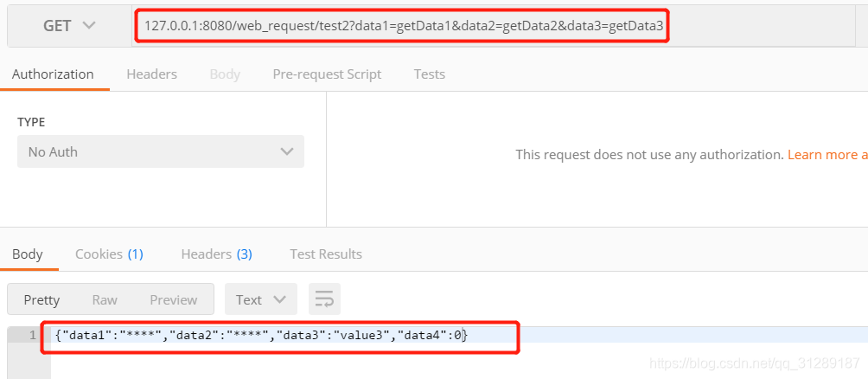Expand the No Auth type dropdown
The image size is (868, 379).
[161, 151]
